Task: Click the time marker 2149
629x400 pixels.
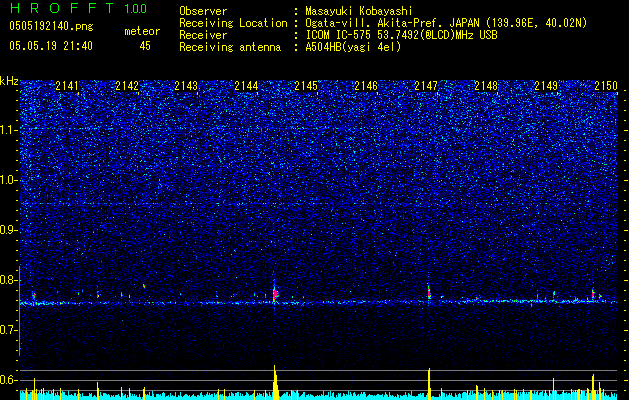Action: (x=546, y=85)
